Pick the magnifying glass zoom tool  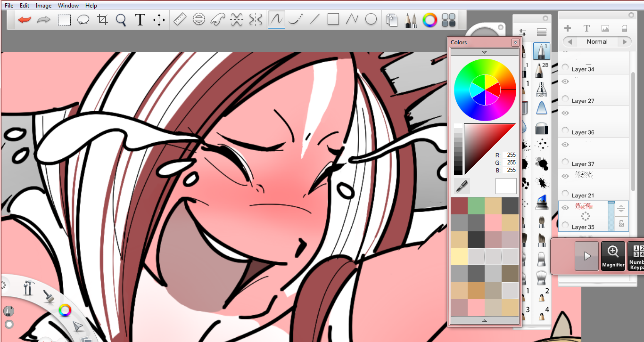121,20
